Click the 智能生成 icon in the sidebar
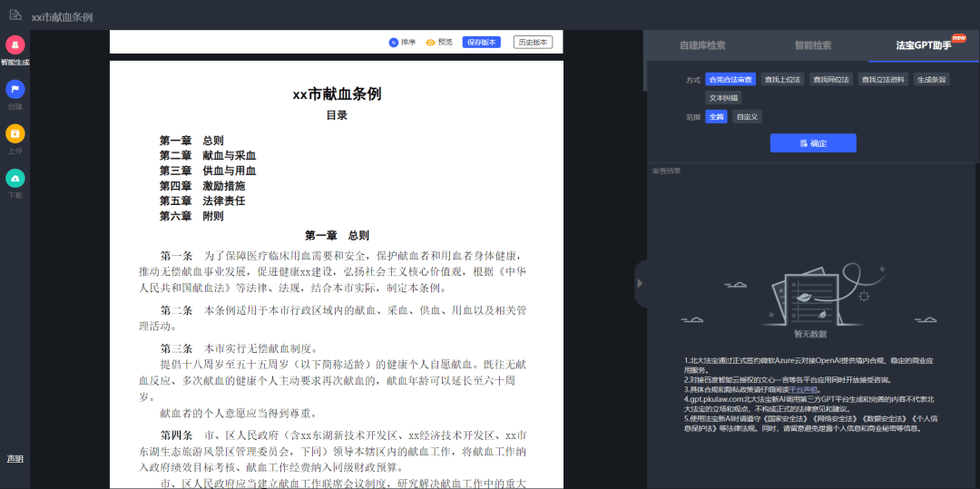The width and height of the screenshot is (980, 489). click(15, 44)
